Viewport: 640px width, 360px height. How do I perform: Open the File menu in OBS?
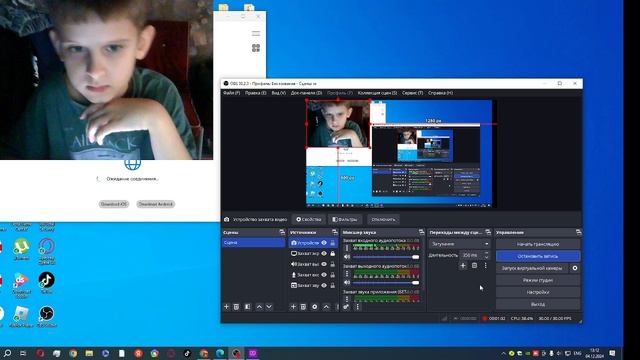(x=231, y=93)
